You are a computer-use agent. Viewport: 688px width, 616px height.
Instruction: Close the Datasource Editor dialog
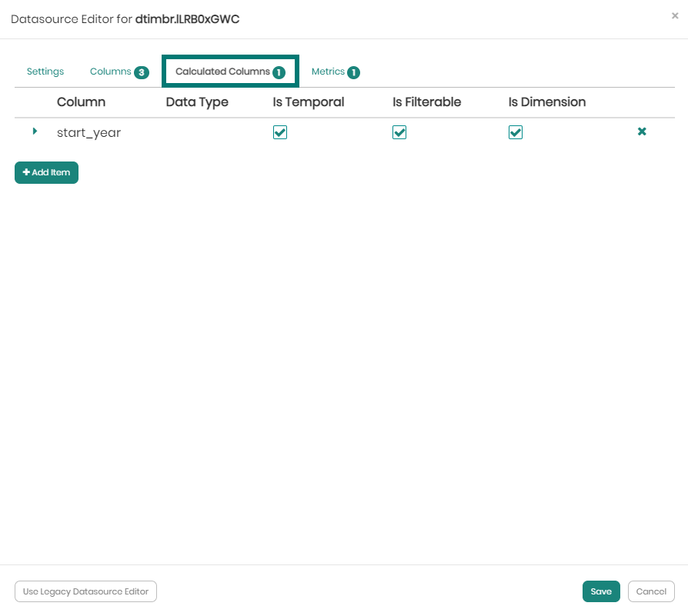(x=675, y=15)
